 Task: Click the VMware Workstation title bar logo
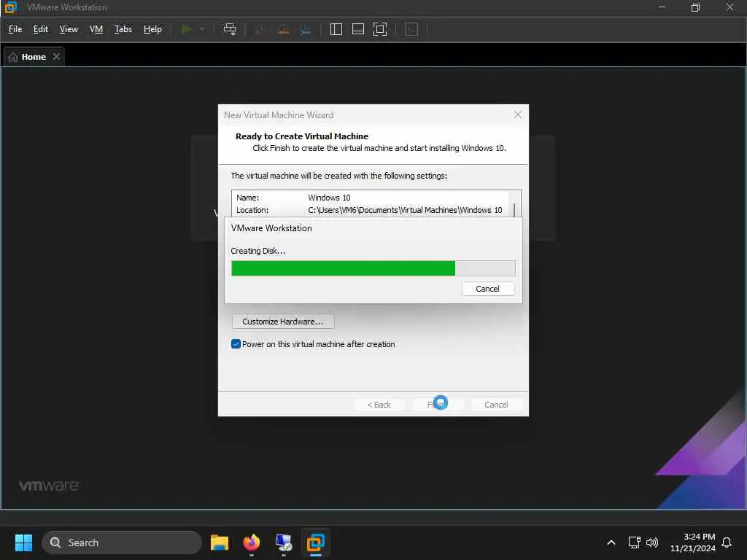10,7
